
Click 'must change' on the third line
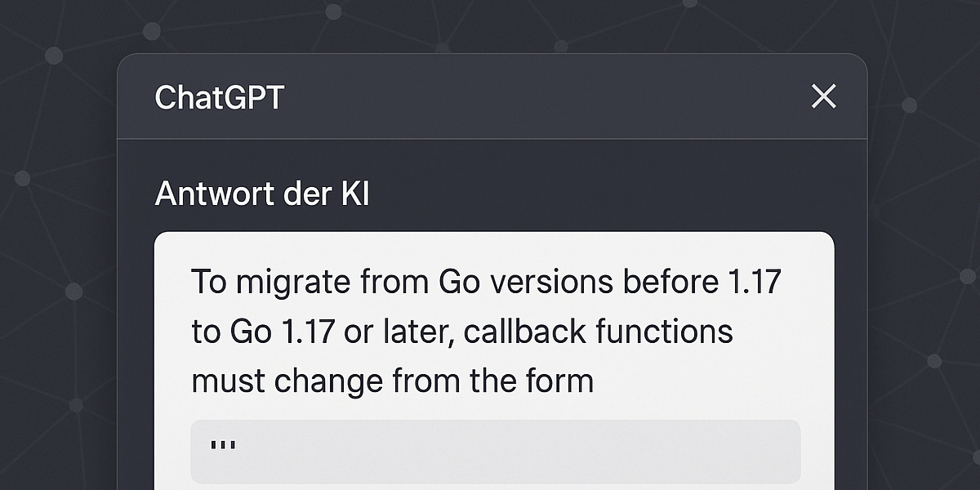pos(287,381)
